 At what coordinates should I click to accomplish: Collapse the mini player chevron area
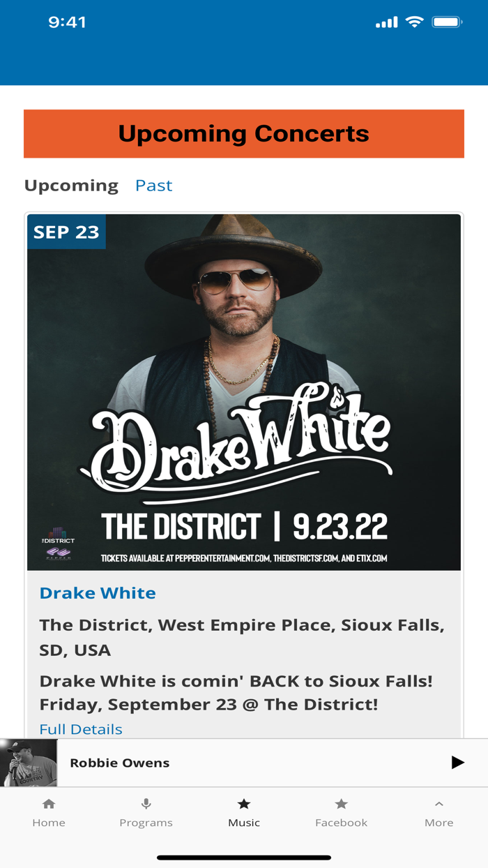(439, 804)
